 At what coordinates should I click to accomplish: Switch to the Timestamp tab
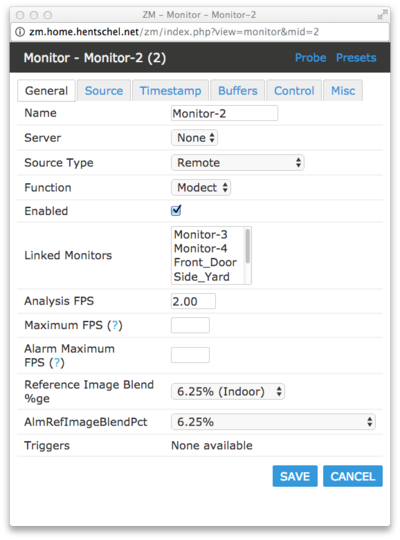[171, 91]
